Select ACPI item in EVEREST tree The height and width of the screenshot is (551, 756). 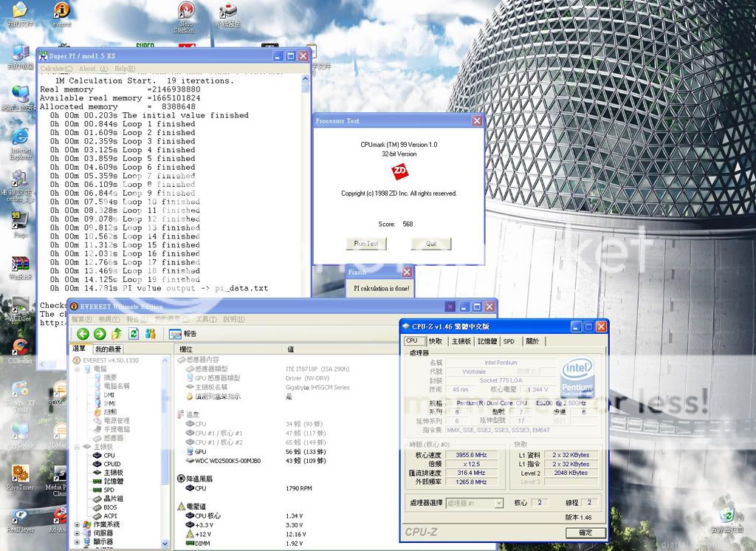click(105, 516)
